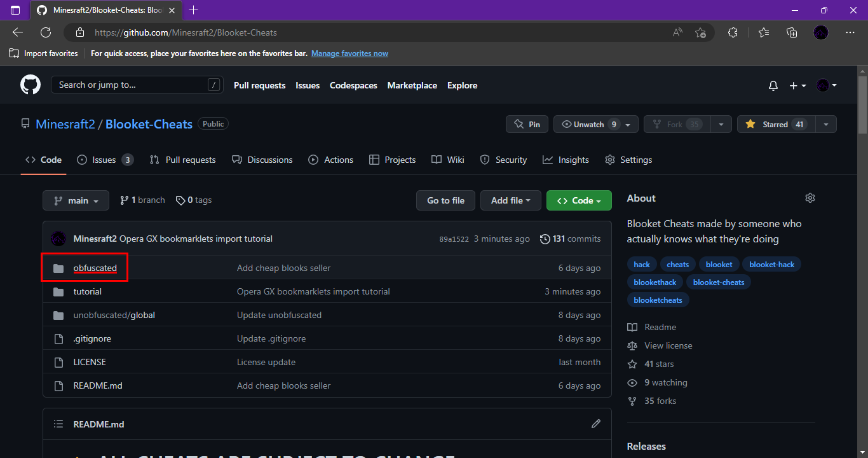Screen dimensions: 868x458
Task: Click the .gitignore file icon
Action: (58, 338)
